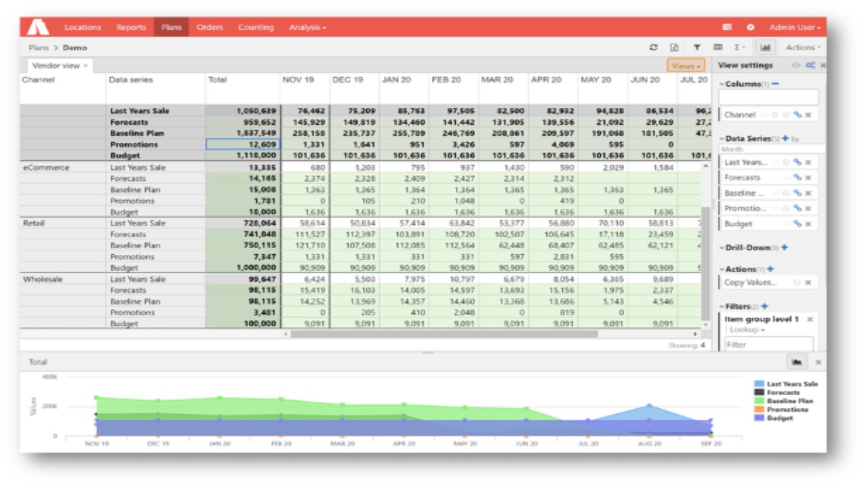Remove the Budget data series
The width and height of the screenshot is (868, 488).
[x=808, y=224]
